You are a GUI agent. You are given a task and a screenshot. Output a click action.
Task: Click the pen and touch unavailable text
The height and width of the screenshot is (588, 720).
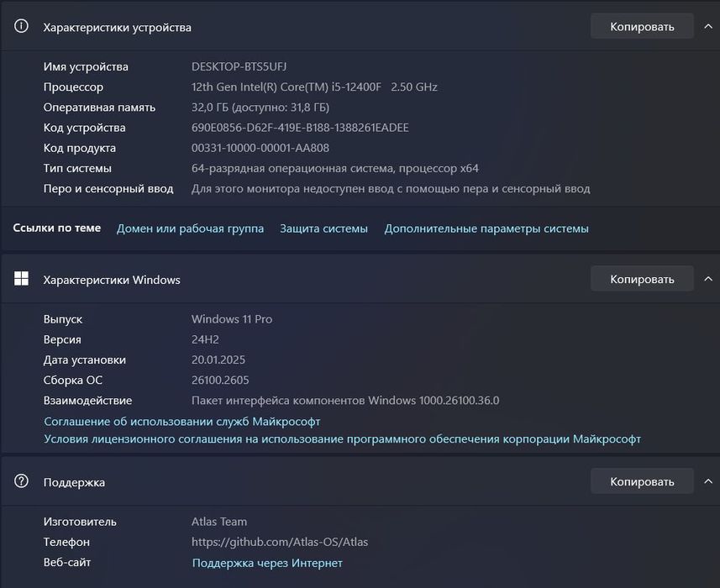(391, 189)
